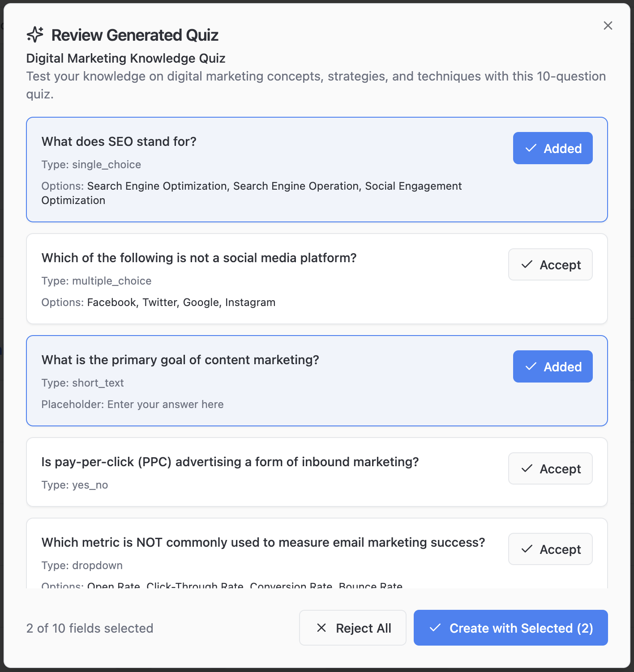Click the checkmark on the PPC Accept button
Image resolution: width=634 pixels, height=672 pixels.
(x=527, y=468)
